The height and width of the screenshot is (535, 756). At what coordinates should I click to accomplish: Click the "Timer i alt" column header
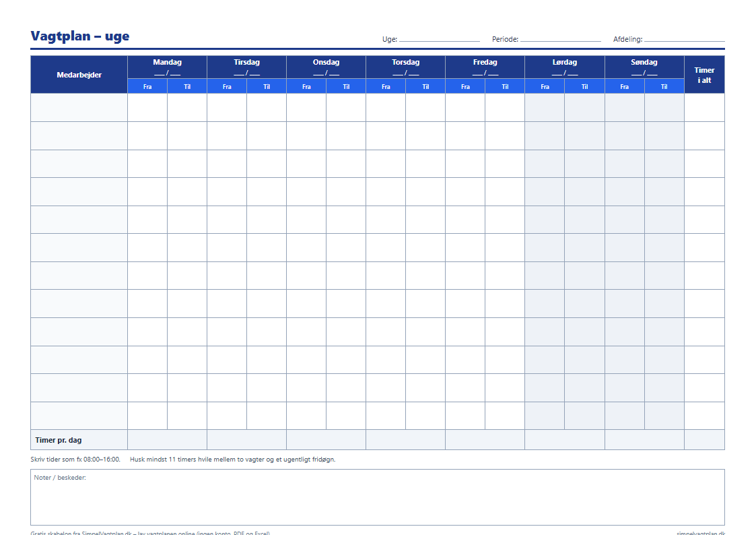click(x=704, y=75)
